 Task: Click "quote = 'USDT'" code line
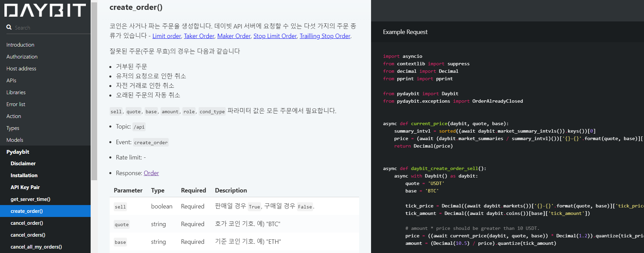(425, 184)
